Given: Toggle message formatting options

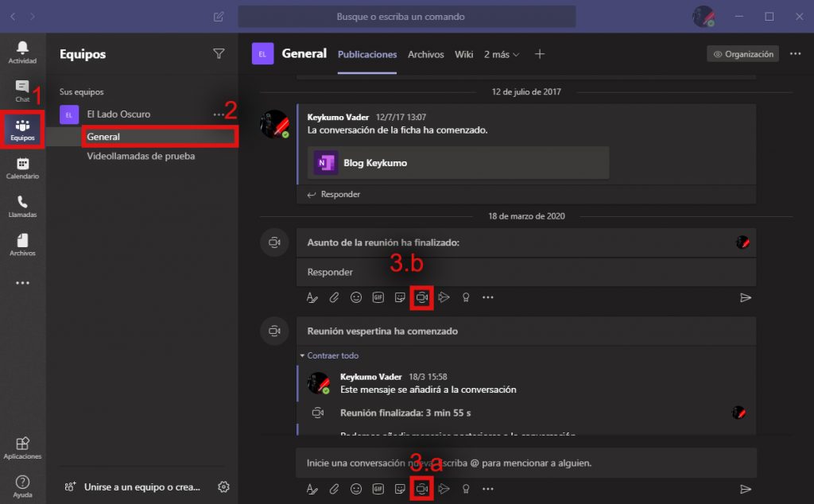Looking at the screenshot, I should click(312, 489).
